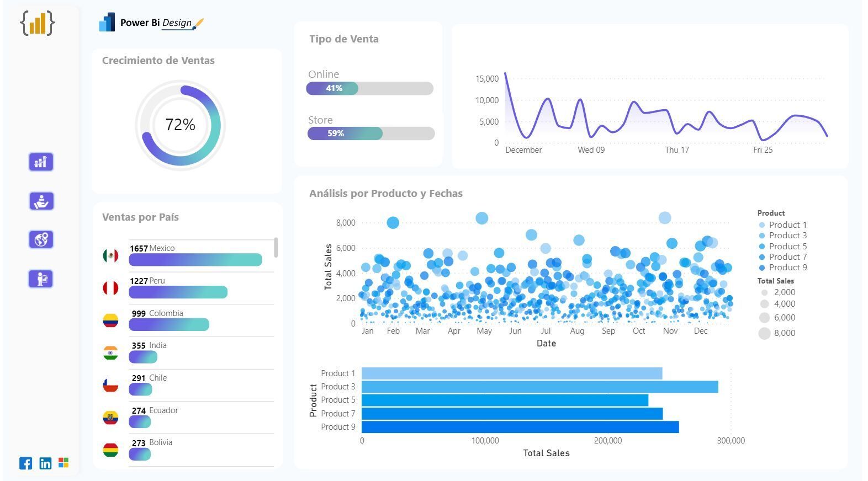This screenshot has width=868, height=481.
Task: Select the Colombia 999 sales bar
Action: pyautogui.click(x=169, y=325)
